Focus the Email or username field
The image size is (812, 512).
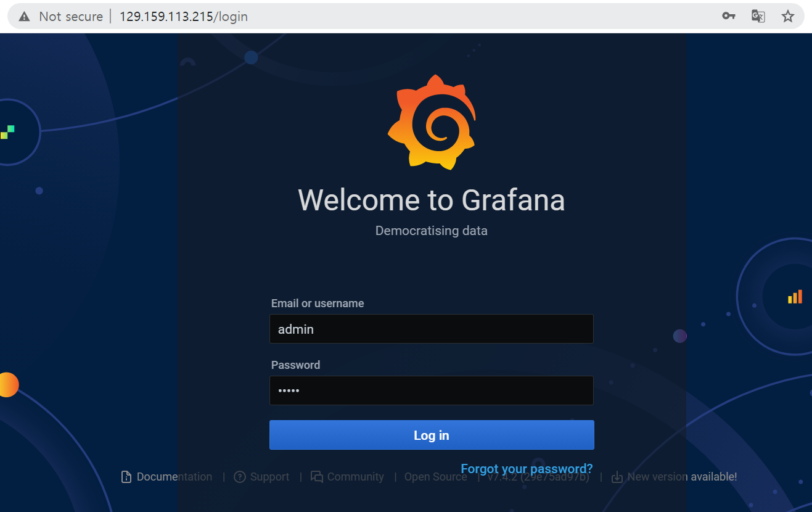tap(432, 329)
